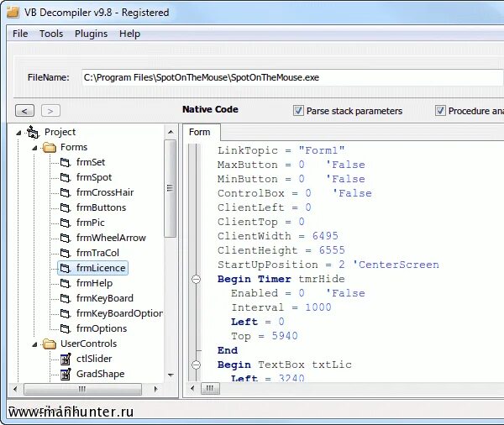This screenshot has height=425, width=504.
Task: Click the Interval = 1000 code line
Action: click(x=281, y=307)
